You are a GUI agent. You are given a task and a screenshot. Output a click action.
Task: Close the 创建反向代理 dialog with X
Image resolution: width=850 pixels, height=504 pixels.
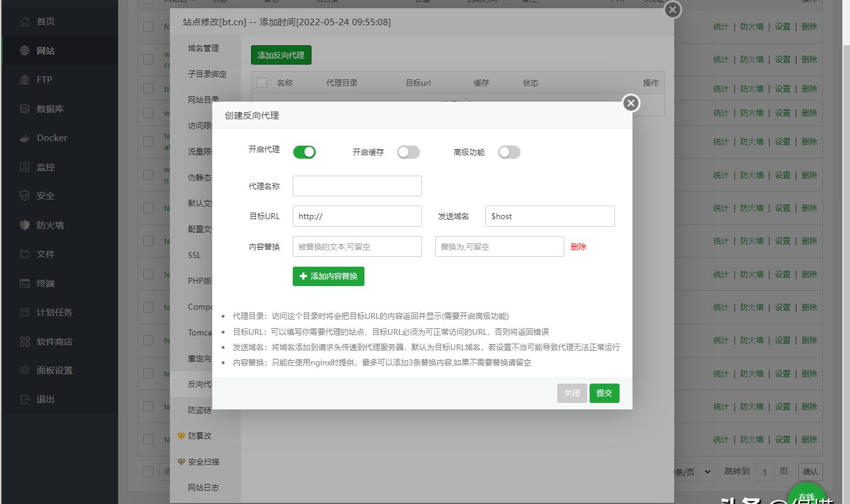pos(631,103)
